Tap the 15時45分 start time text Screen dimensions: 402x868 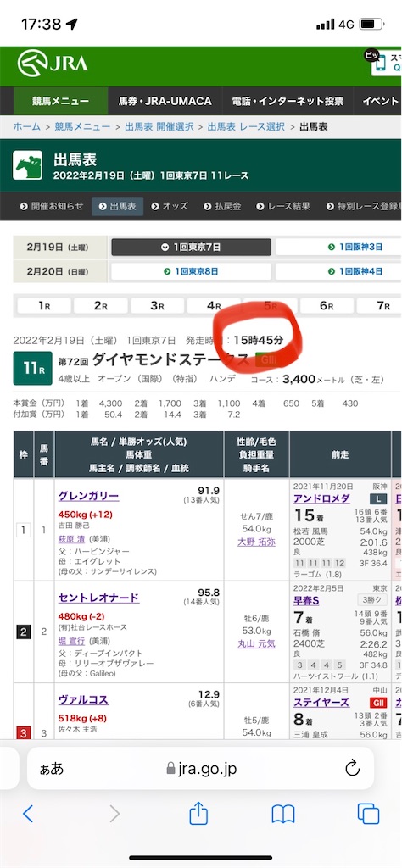(258, 340)
